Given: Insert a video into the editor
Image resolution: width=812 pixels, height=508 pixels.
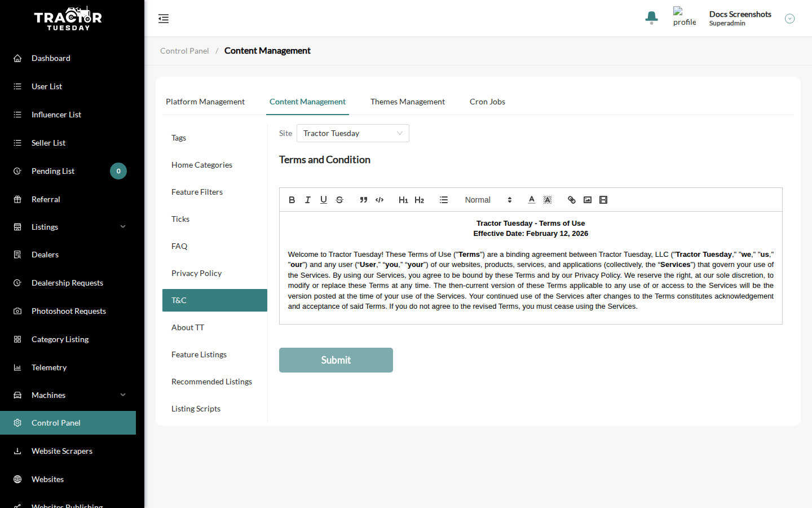Looking at the screenshot, I should (603, 200).
